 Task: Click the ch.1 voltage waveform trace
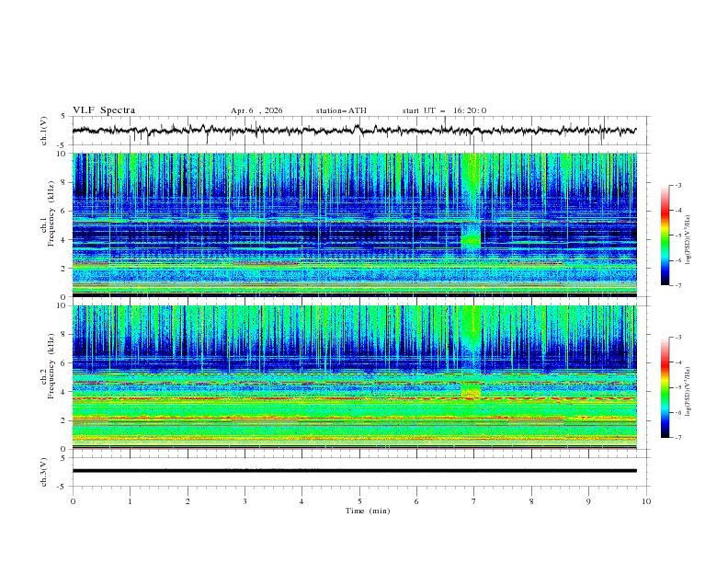354,130
